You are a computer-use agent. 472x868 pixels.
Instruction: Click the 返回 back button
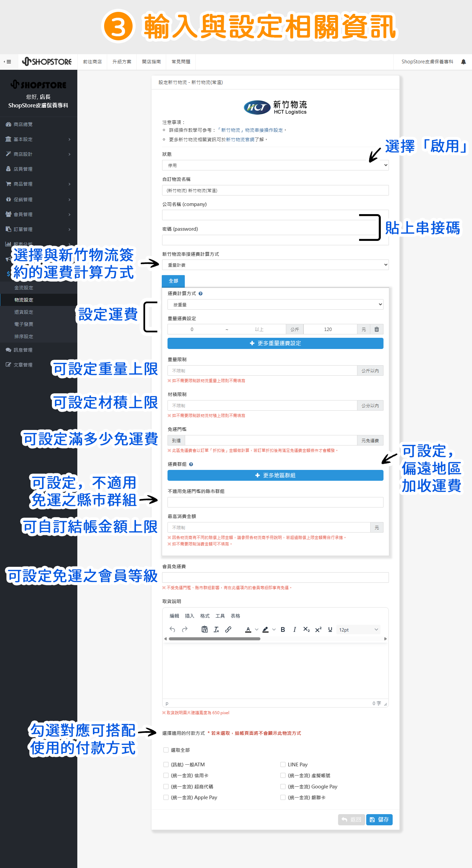coord(351,820)
